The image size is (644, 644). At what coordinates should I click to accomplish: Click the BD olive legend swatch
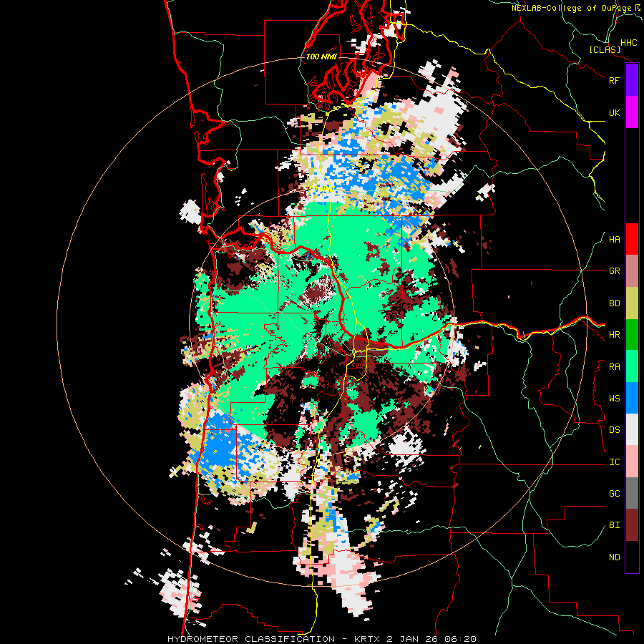pos(632,303)
